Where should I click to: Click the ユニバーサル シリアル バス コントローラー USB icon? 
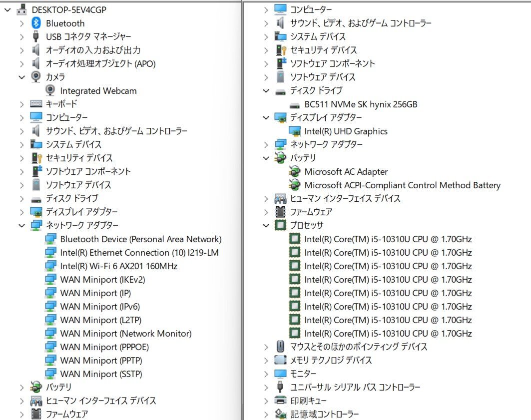point(280,387)
